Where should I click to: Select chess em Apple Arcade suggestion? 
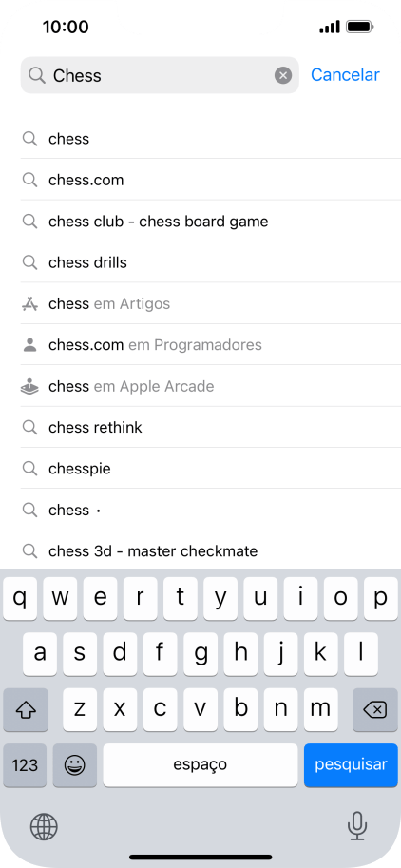[x=211, y=386]
